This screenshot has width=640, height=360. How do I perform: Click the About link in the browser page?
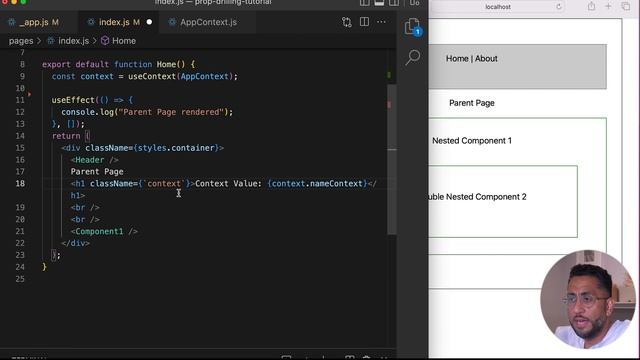(x=486, y=58)
